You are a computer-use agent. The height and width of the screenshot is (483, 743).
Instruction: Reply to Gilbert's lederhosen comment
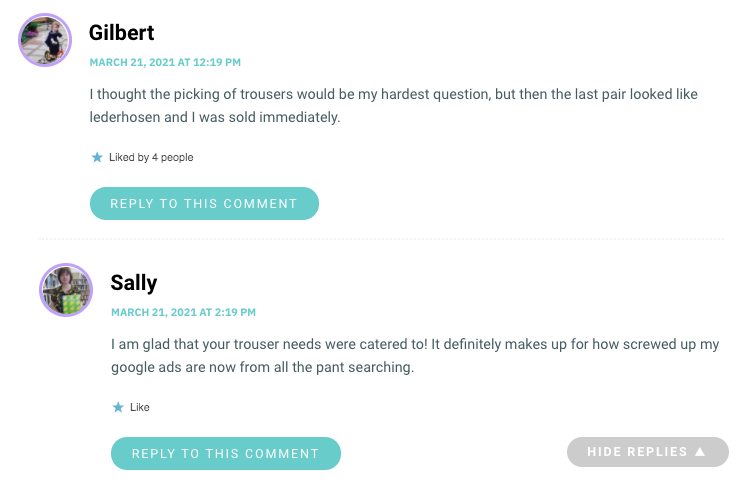click(x=204, y=203)
